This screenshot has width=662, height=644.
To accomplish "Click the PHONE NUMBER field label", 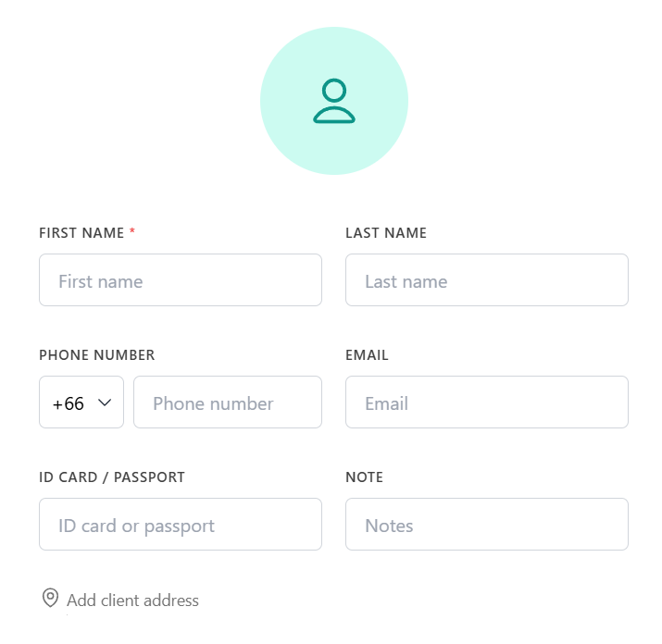I will point(97,355).
